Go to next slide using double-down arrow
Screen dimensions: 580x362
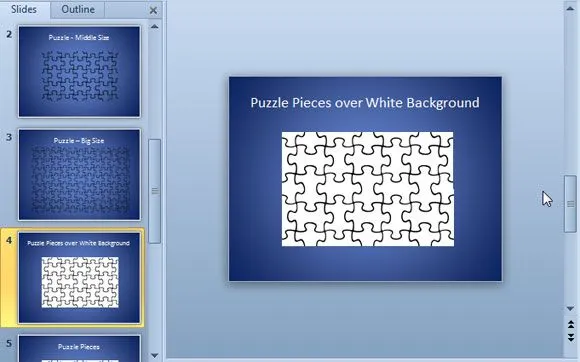[x=570, y=337]
